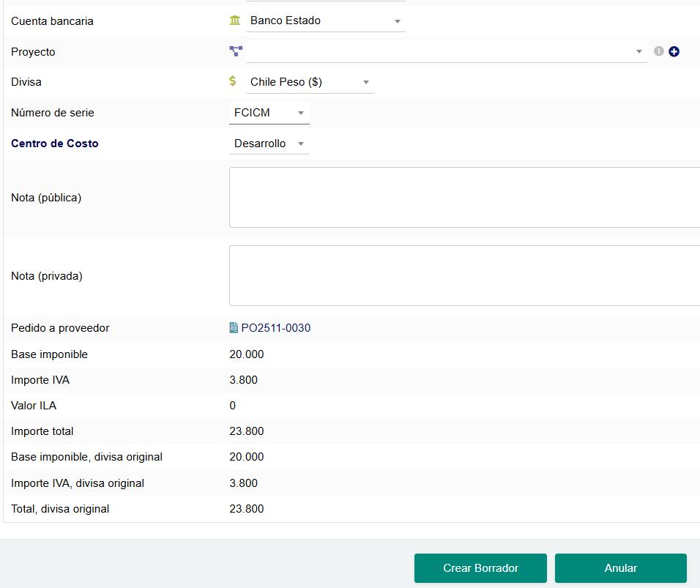Click the project tree icon
700x588 pixels.
pos(235,51)
